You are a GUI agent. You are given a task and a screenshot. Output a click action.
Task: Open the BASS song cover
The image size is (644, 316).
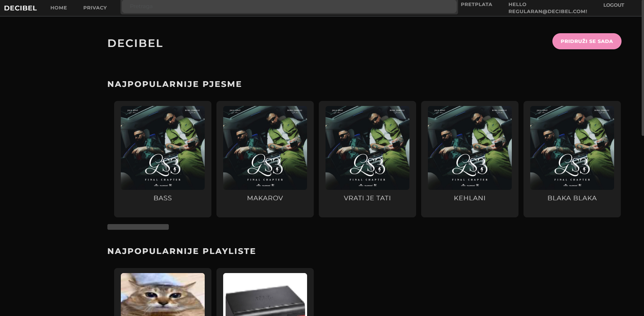(x=163, y=148)
